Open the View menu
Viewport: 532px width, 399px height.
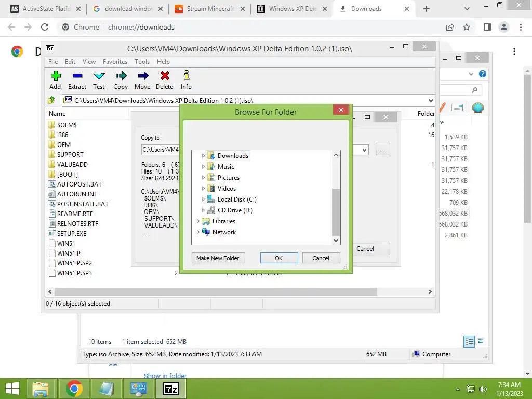point(89,62)
